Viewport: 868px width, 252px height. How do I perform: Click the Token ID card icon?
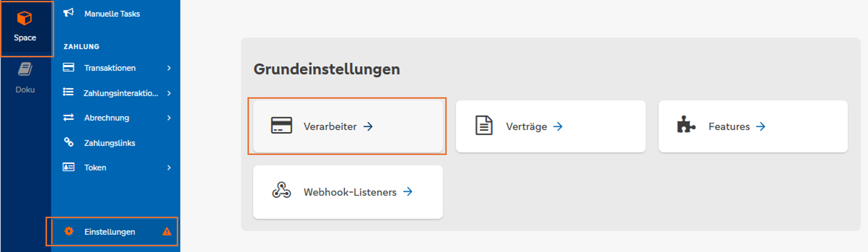tap(68, 167)
